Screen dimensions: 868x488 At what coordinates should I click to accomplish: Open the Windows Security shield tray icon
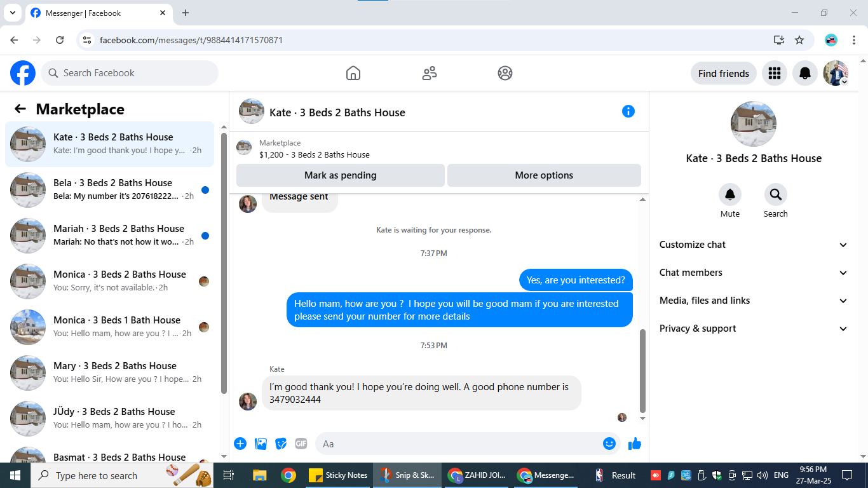(717, 475)
